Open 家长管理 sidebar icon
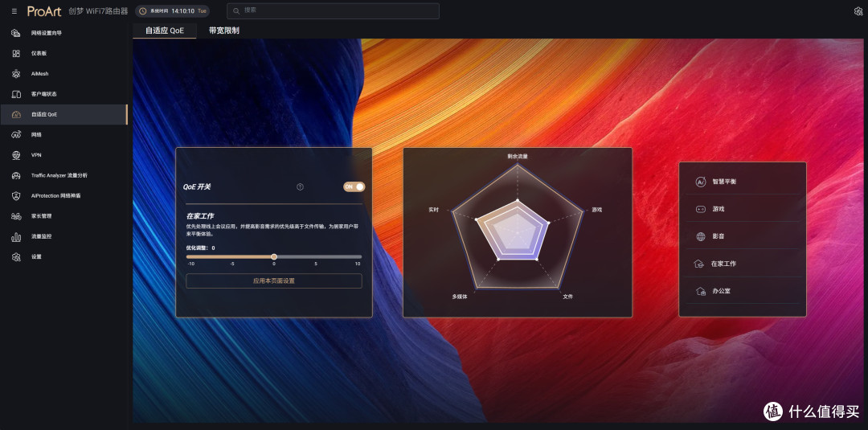 point(16,216)
